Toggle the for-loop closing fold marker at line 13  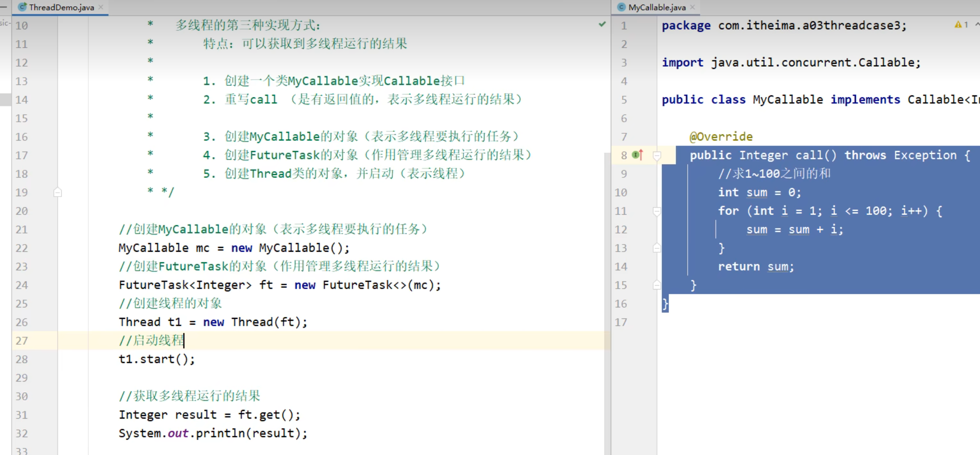point(657,248)
